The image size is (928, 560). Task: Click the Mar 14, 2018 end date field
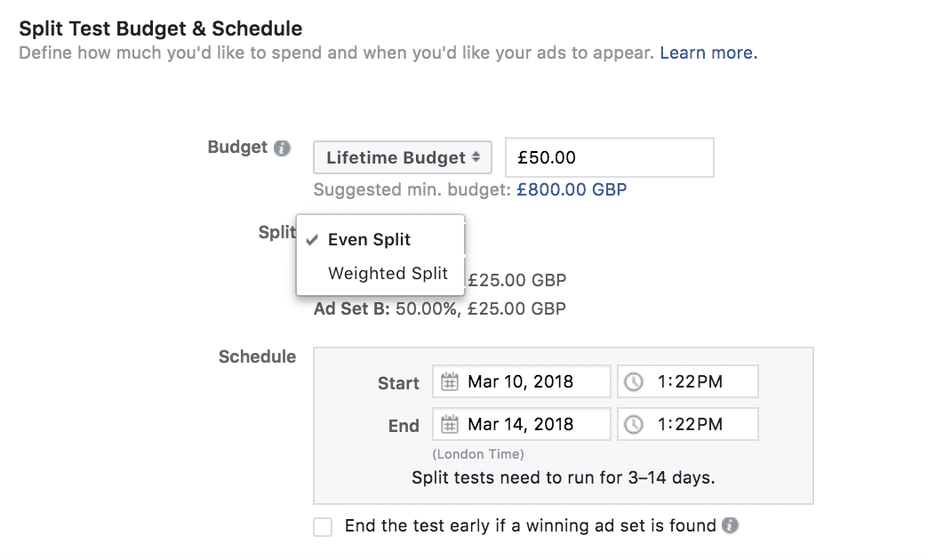[x=522, y=424]
